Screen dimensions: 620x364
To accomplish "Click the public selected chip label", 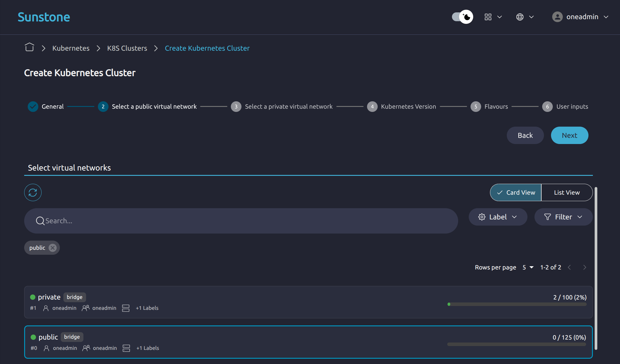I will (x=37, y=248).
